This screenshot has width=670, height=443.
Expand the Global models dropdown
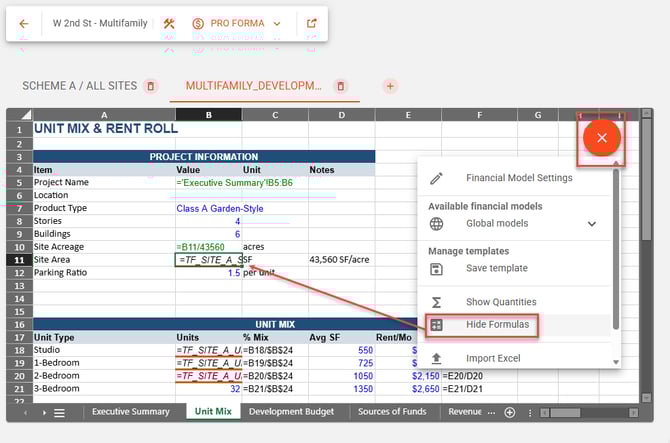[591, 224]
